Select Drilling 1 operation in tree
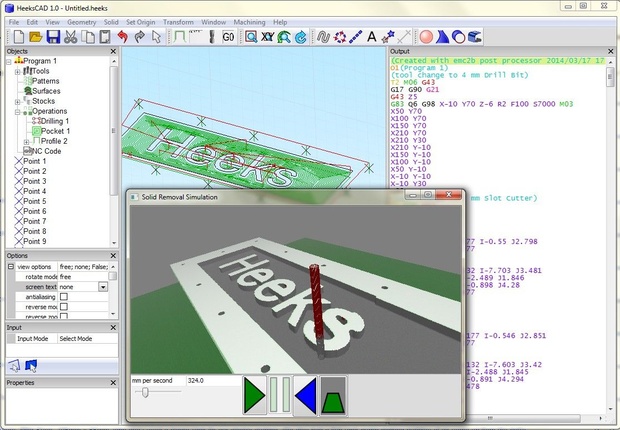Viewport: 620px width, 430px height. [51, 121]
